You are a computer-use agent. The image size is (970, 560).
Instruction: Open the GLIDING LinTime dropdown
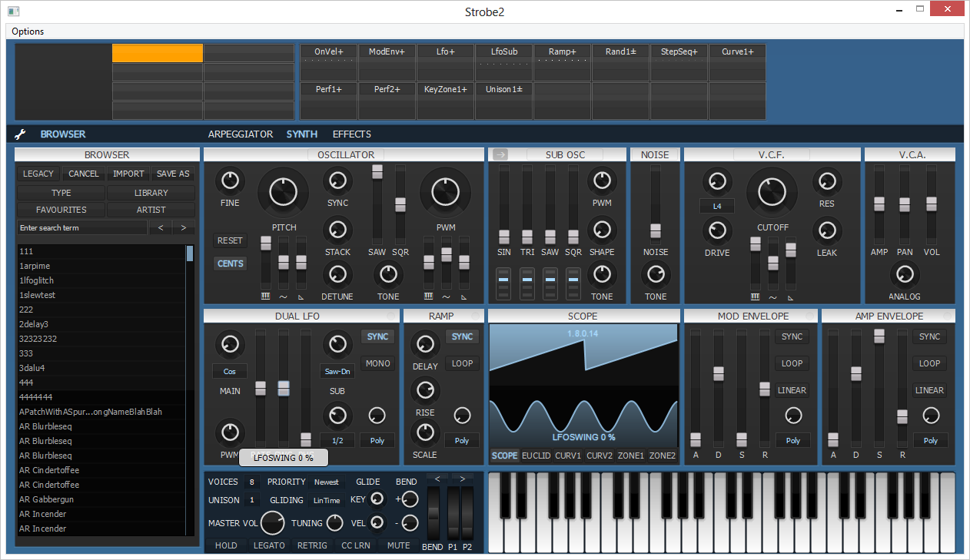[x=326, y=500]
